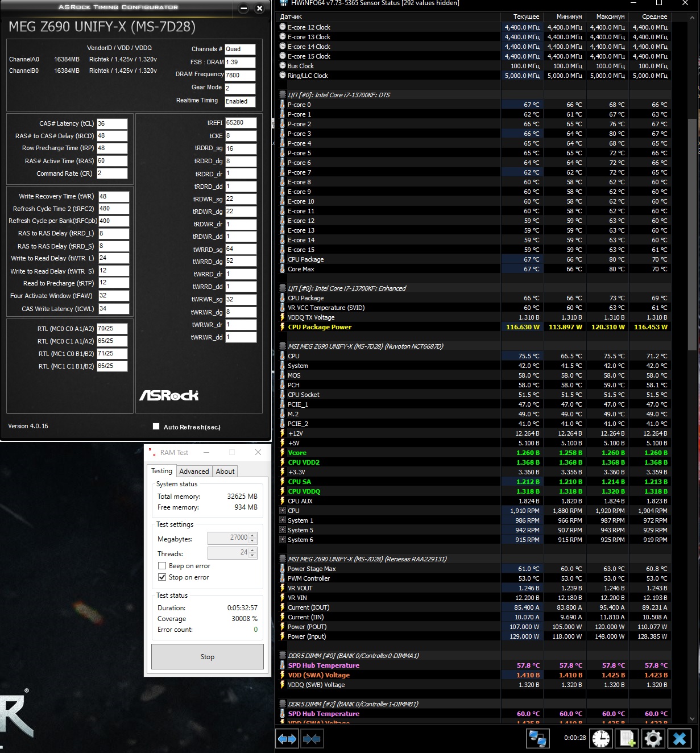Screen dimensions: 700x753
Task: Click the lightning icon beside Power (Input)
Action: click(x=283, y=636)
